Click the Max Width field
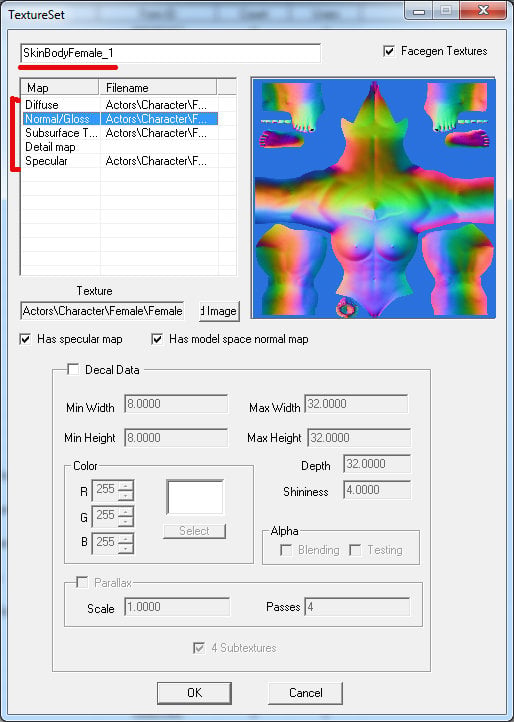The width and height of the screenshot is (514, 722). pos(356,404)
